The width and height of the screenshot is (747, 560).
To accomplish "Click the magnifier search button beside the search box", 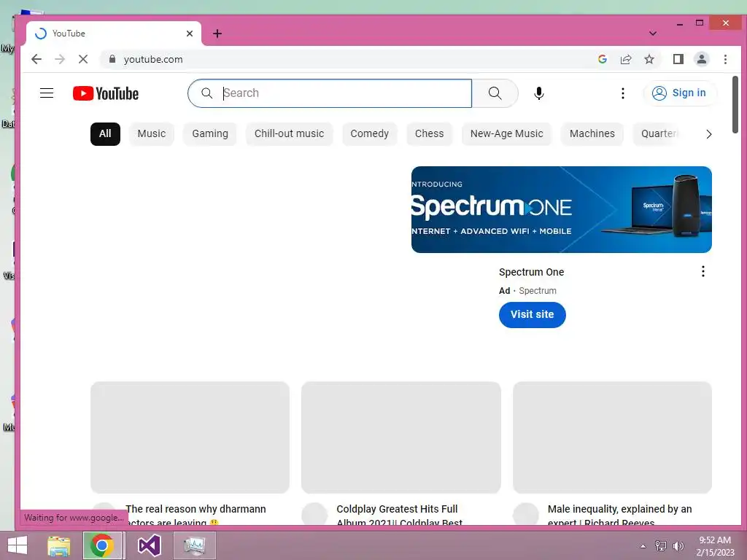I will pyautogui.click(x=495, y=93).
